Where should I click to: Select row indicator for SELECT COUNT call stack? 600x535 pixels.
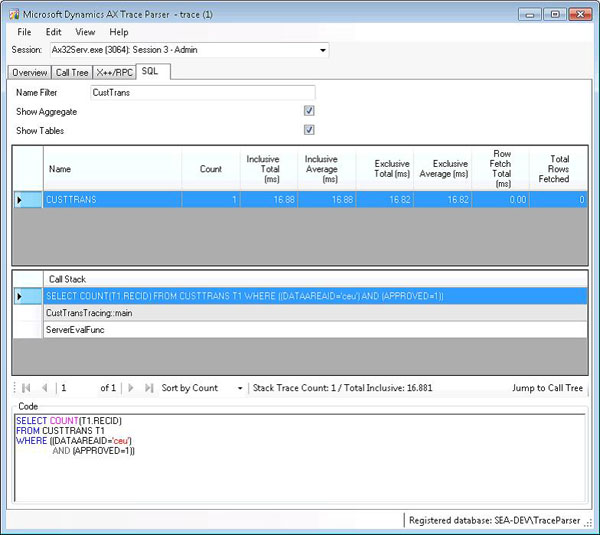[x=20, y=296]
